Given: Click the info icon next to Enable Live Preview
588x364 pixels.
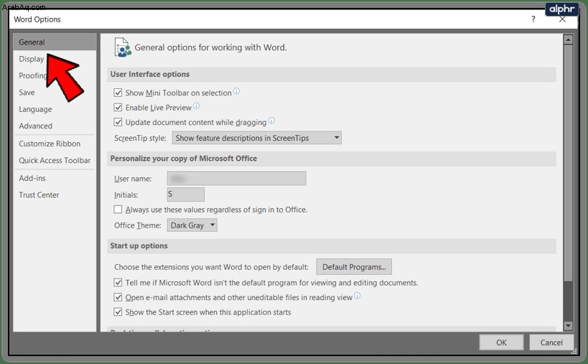Looking at the screenshot, I should click(197, 106).
